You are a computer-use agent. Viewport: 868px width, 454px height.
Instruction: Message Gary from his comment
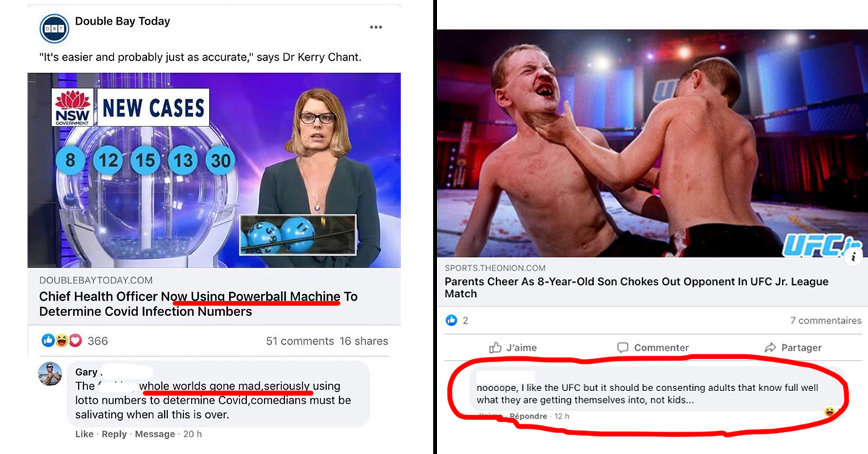tap(155, 434)
